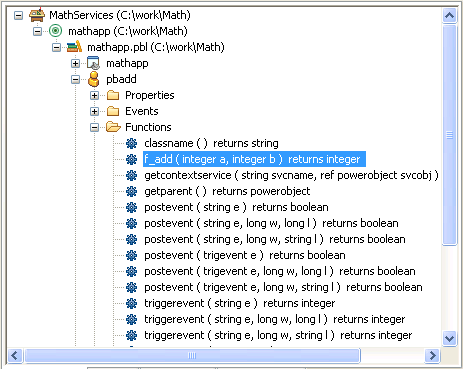Click the vertical scrollbar down arrow

(449, 339)
